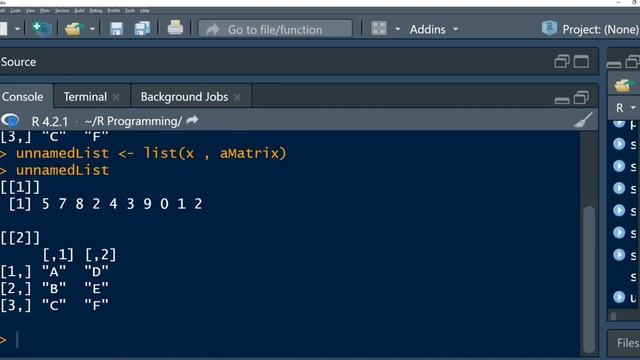The height and width of the screenshot is (360, 640).
Task: Click the Source pane title
Action: 18,62
